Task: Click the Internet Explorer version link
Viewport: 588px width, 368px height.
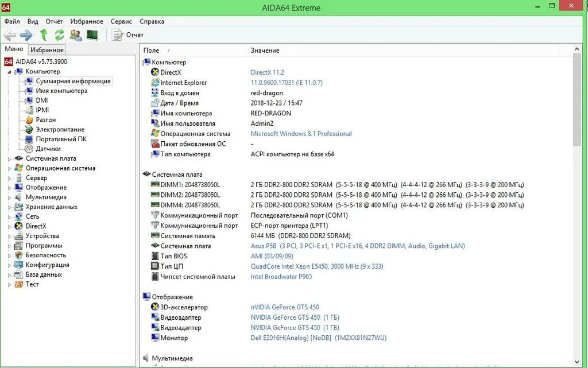Action: coord(287,83)
